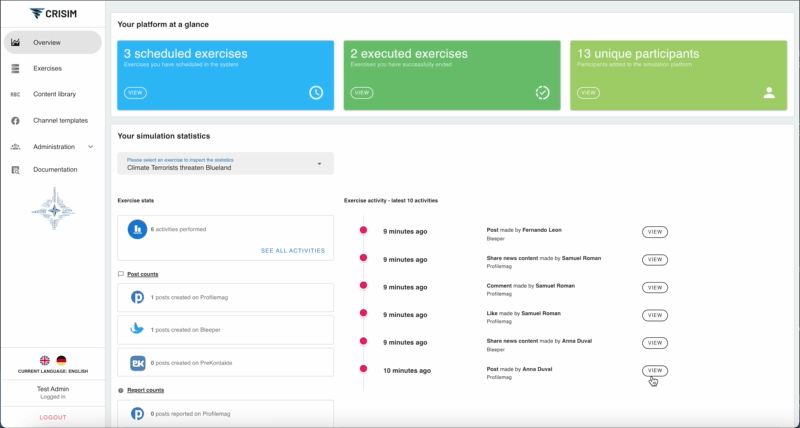Click the person icon on unique participants card
The width and height of the screenshot is (800, 428).
769,93
